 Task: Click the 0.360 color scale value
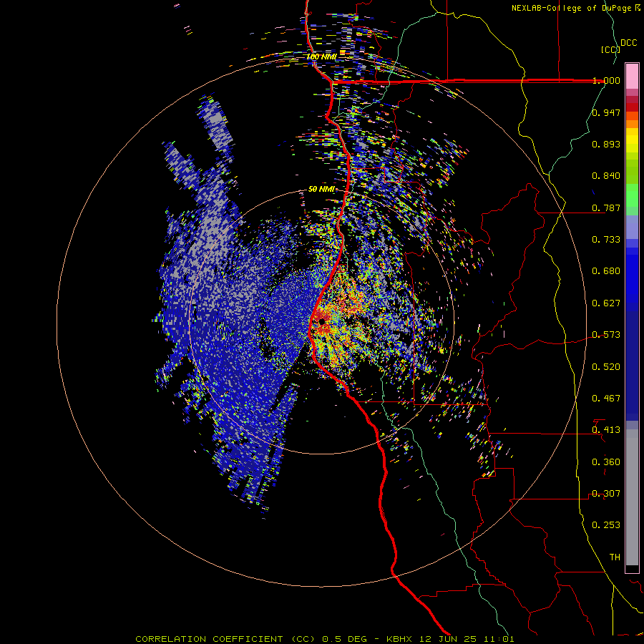[x=606, y=462]
